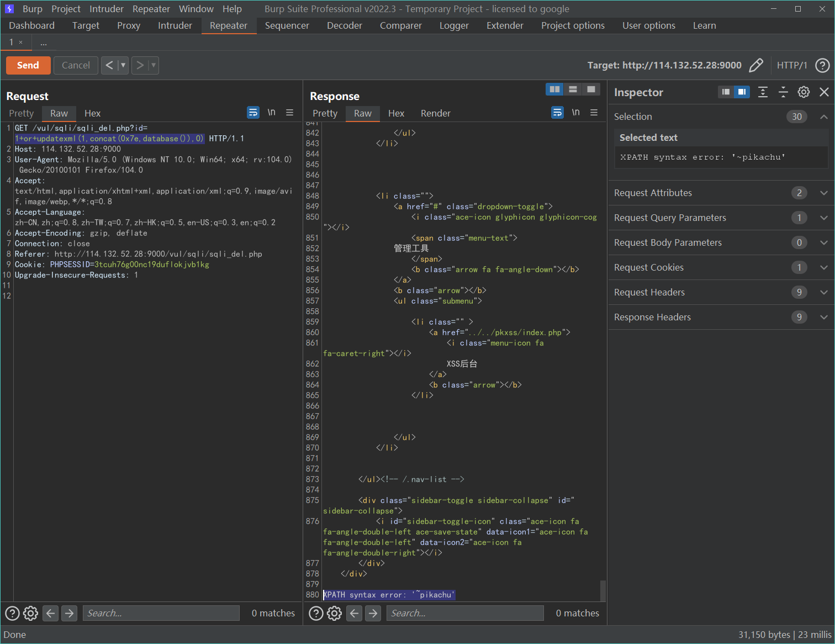This screenshot has width=835, height=644.
Task: Expand Request Cookies section
Action: click(x=823, y=267)
